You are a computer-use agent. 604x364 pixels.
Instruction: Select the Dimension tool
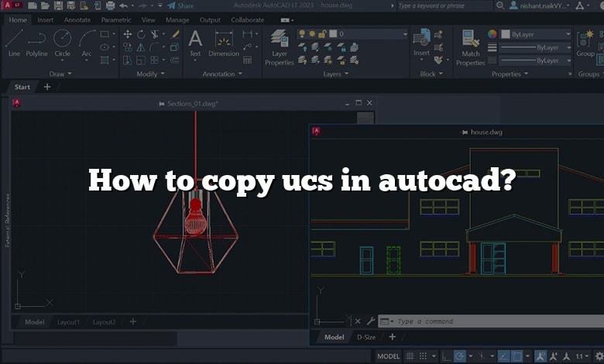tap(224, 43)
